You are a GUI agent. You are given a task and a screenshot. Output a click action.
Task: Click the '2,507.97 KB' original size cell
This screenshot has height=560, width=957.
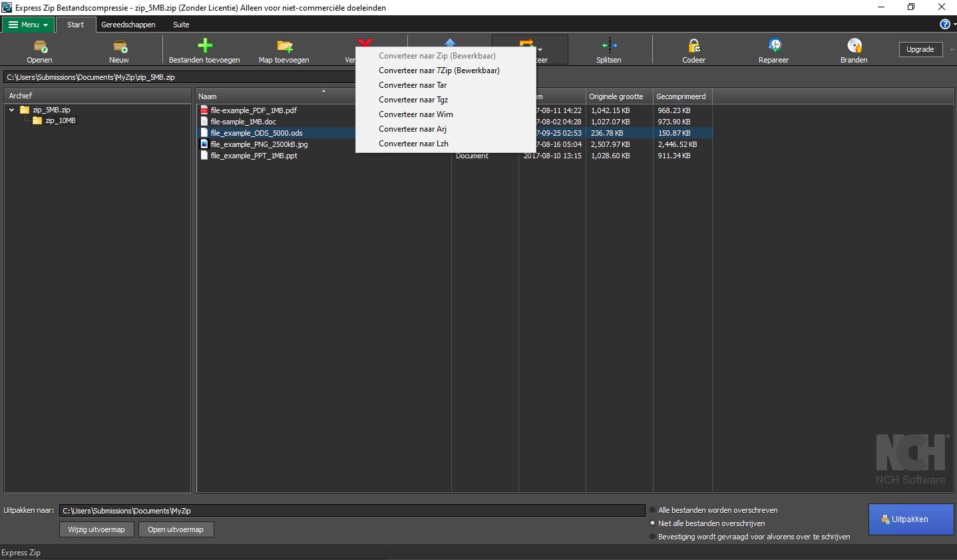coord(610,144)
